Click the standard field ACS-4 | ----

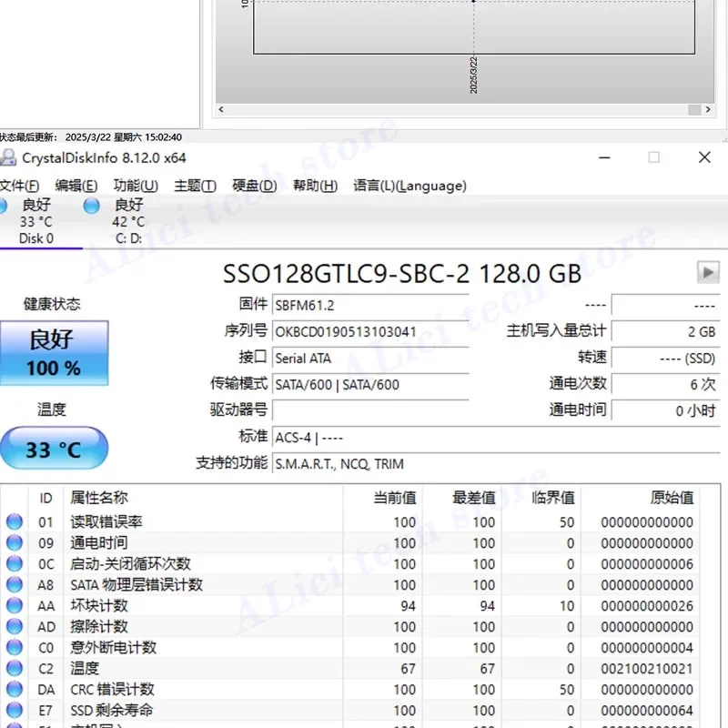click(496, 438)
